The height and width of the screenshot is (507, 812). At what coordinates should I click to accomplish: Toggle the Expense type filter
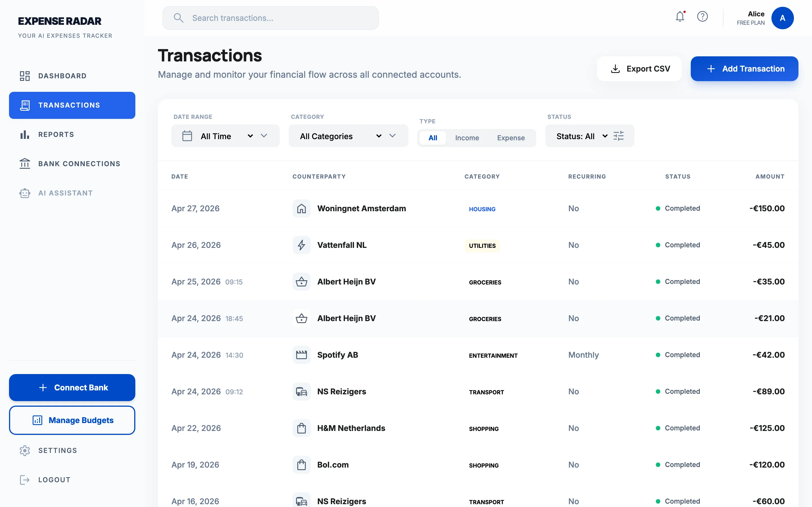510,137
